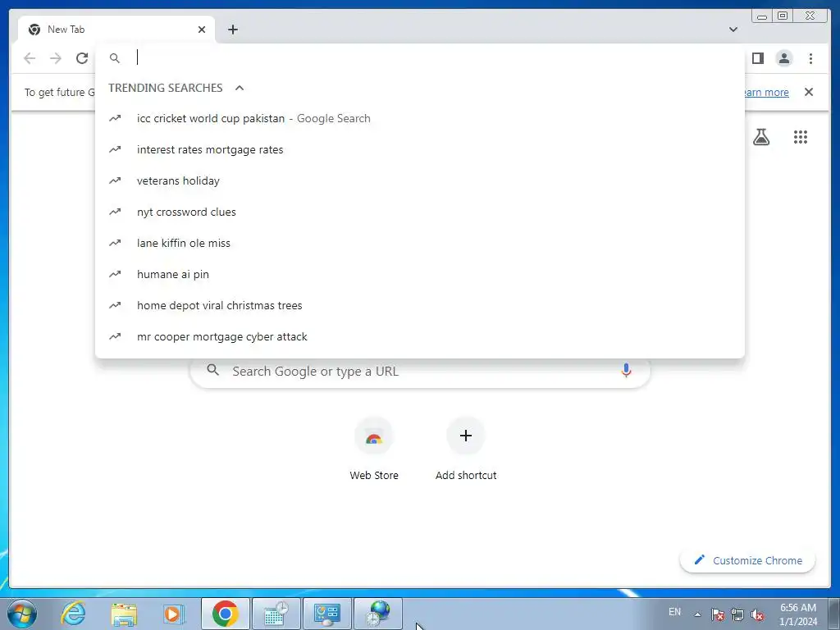Screen dimensions: 840x630
Task: Pick lane kiffin ole miss suggestion
Action: (x=419, y=243)
